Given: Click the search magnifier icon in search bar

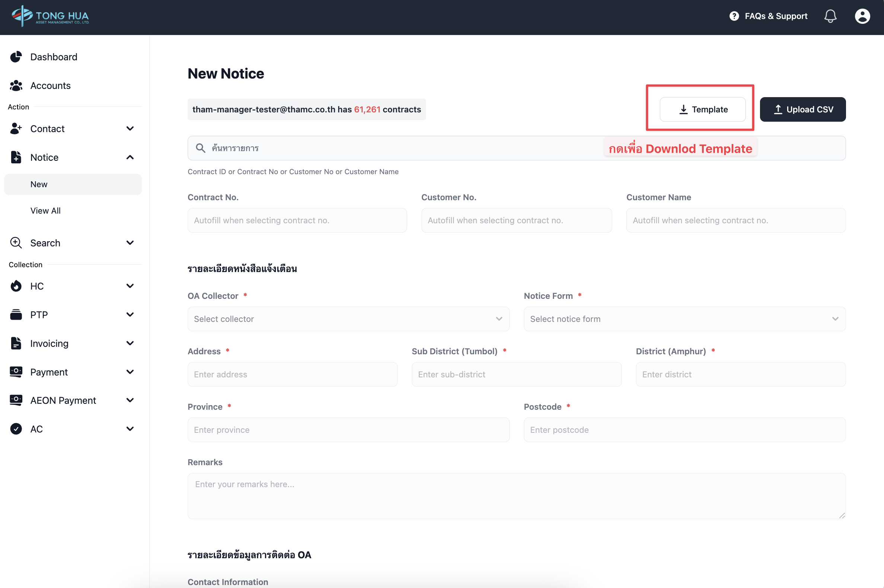Looking at the screenshot, I should [x=200, y=148].
